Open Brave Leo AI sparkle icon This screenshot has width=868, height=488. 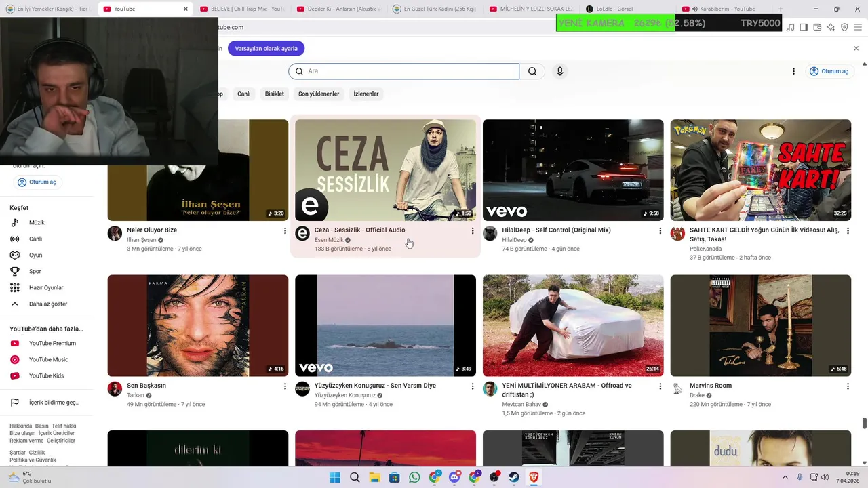(x=831, y=27)
